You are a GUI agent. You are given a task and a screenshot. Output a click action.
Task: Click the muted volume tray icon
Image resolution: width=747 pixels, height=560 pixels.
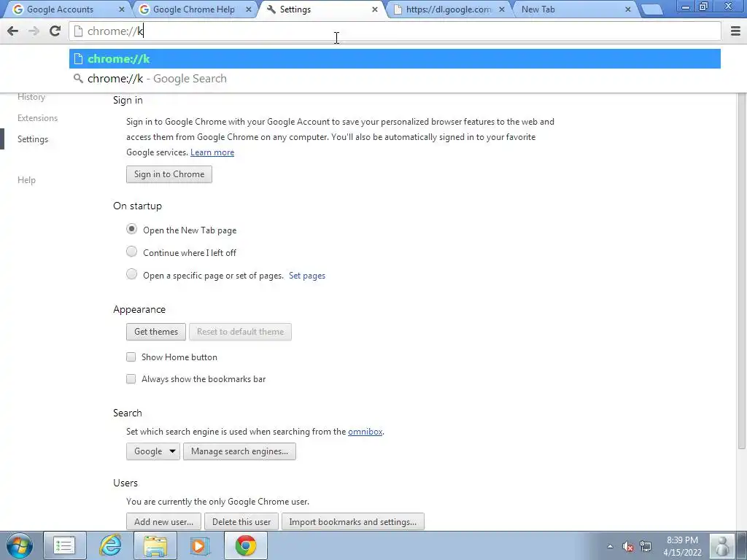[628, 547]
